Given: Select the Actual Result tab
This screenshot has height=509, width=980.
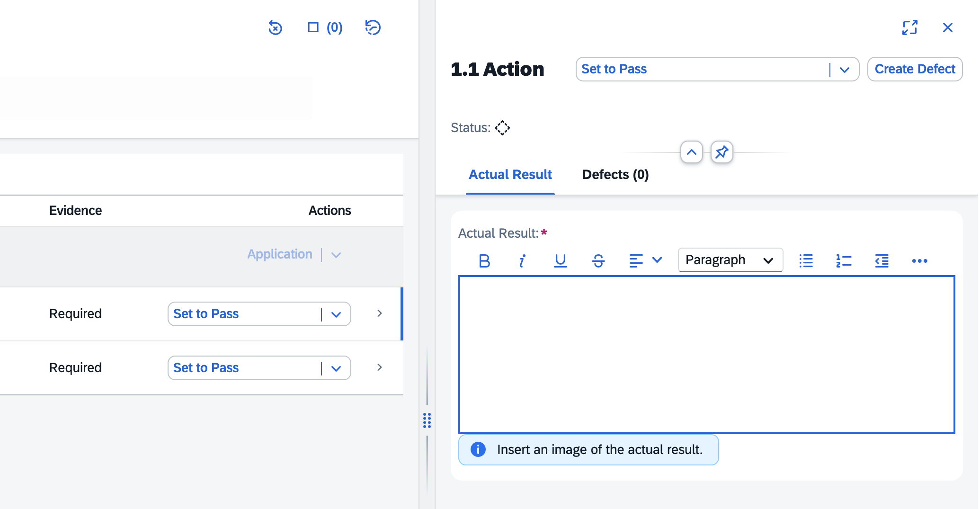Looking at the screenshot, I should [x=510, y=175].
